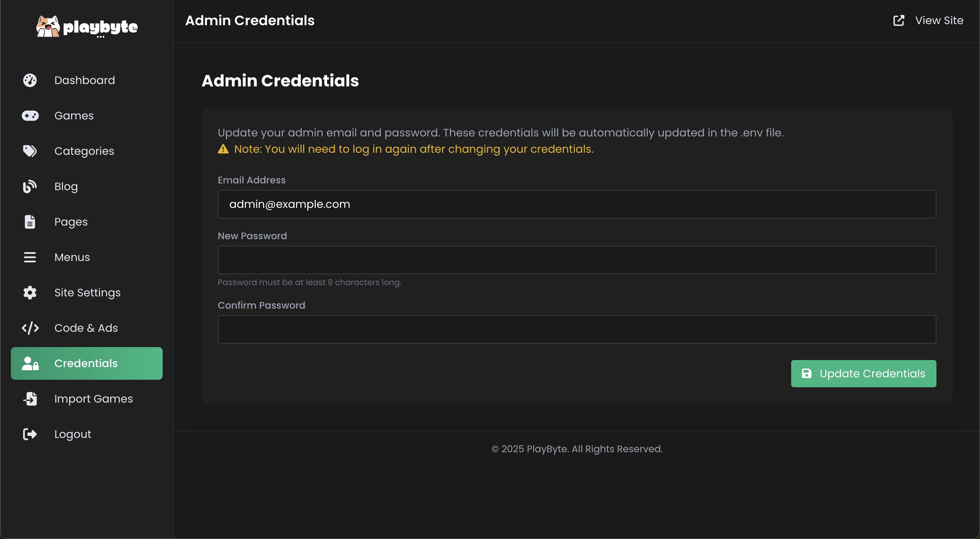Screen dimensions: 980x539
Task: Open Import Games
Action: tap(87, 399)
